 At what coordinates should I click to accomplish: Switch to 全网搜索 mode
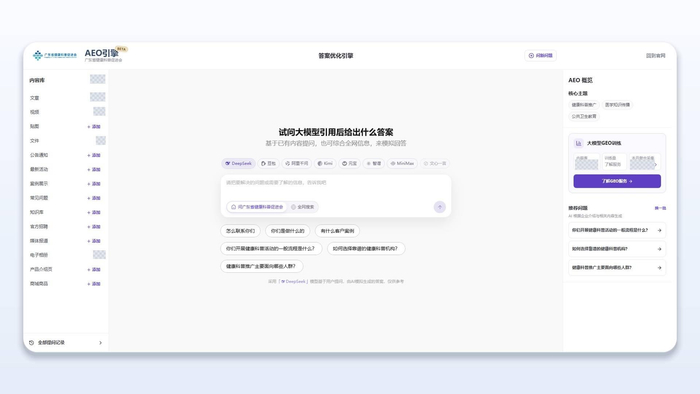point(303,207)
